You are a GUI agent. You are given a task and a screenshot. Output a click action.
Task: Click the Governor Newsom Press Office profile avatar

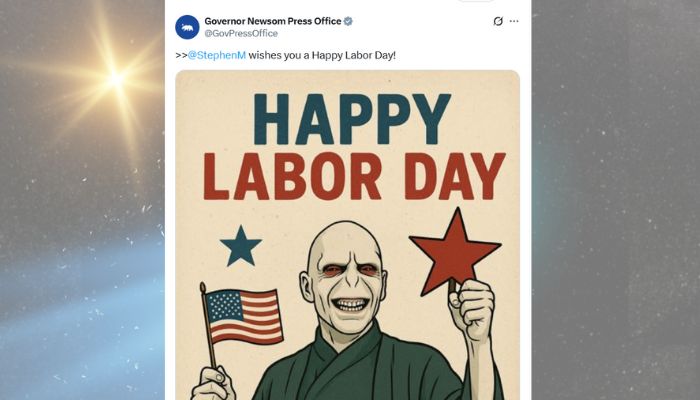point(187,26)
